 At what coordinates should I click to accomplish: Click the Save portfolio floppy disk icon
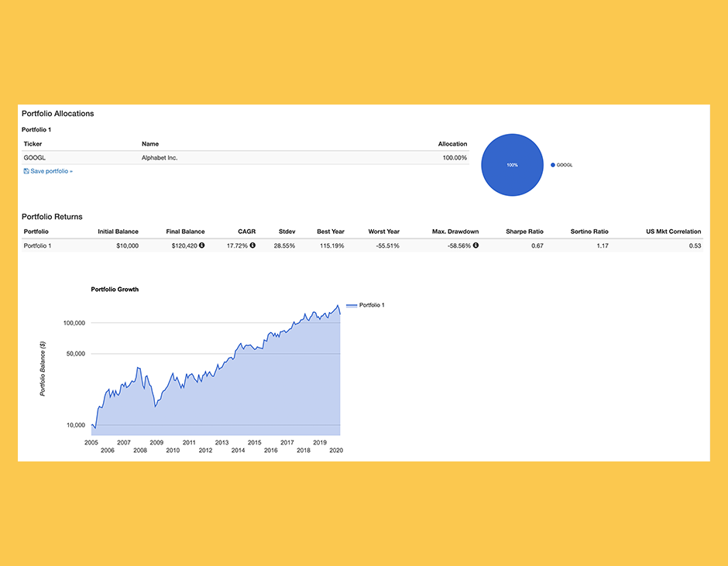26,171
